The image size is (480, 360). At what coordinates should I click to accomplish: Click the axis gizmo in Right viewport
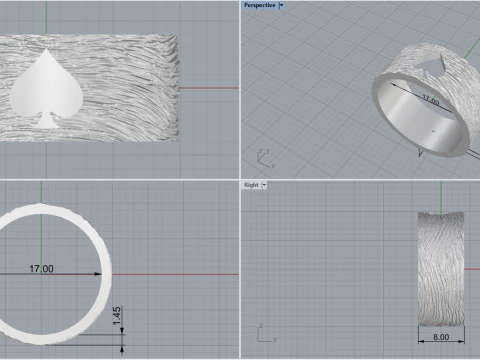click(x=267, y=333)
